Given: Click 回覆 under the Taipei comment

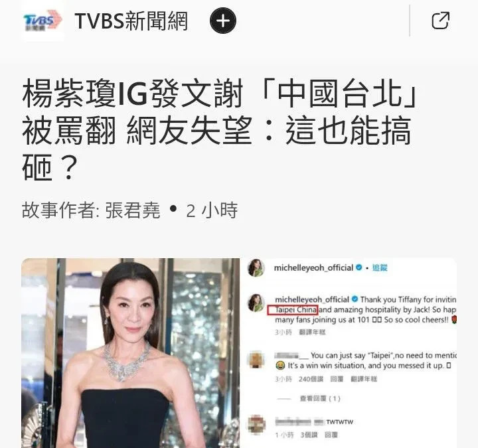Looking at the screenshot, I should coord(337,379).
